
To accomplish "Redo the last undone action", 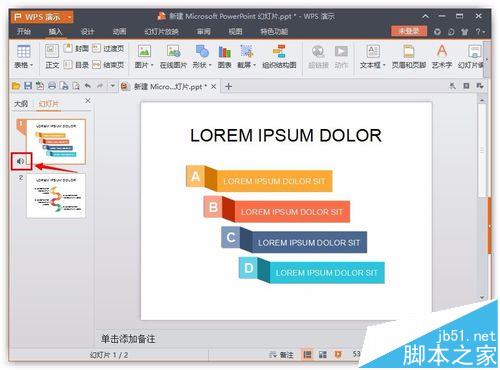I will pos(100,86).
